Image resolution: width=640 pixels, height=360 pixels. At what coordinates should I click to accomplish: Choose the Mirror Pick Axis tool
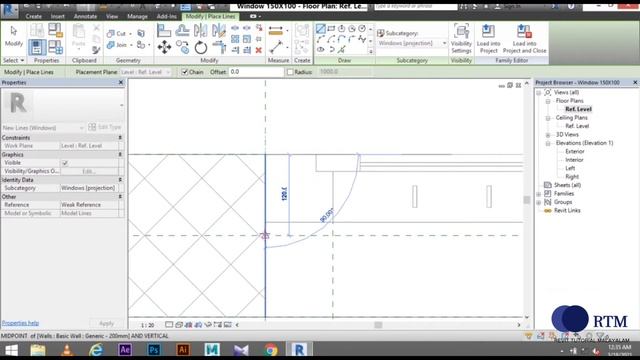(x=200, y=30)
